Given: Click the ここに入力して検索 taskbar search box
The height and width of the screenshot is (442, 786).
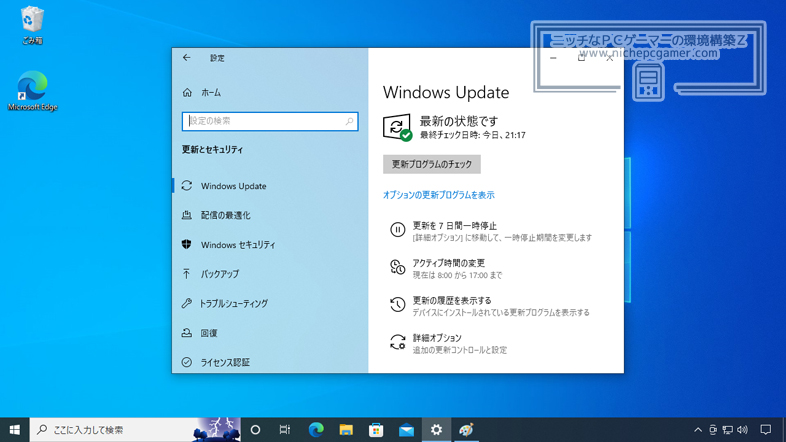Looking at the screenshot, I should [135, 430].
